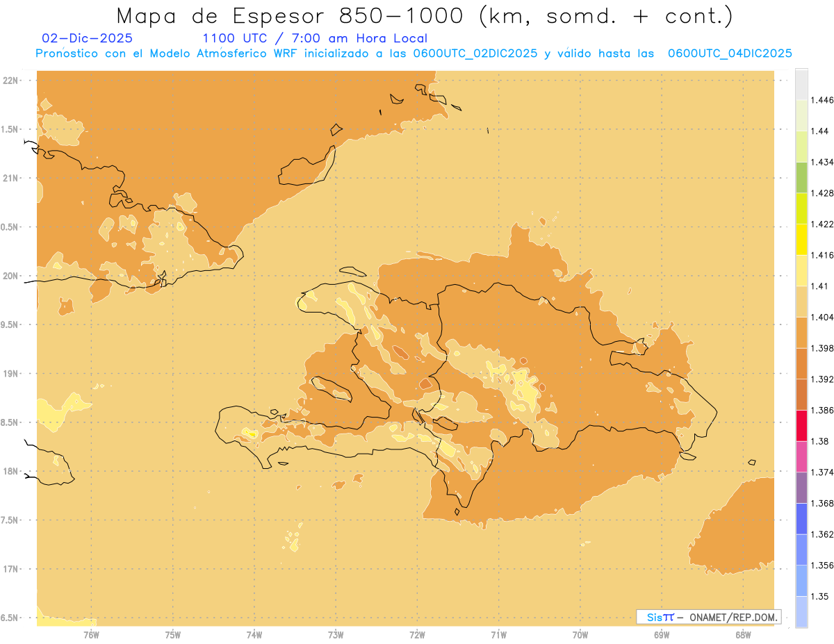This screenshot has height=644, width=834.
Task: Pick the bright yellow swatch between 1.416 and 1.422
Action: point(801,239)
